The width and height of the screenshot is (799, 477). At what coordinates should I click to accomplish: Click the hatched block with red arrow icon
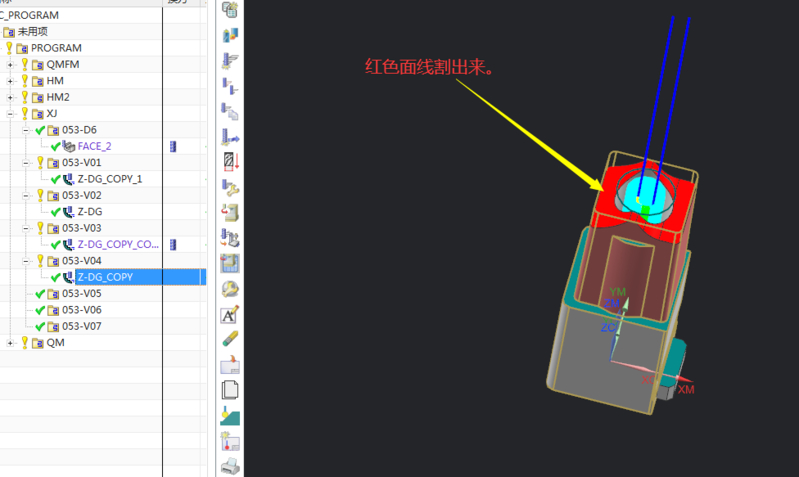(x=229, y=161)
